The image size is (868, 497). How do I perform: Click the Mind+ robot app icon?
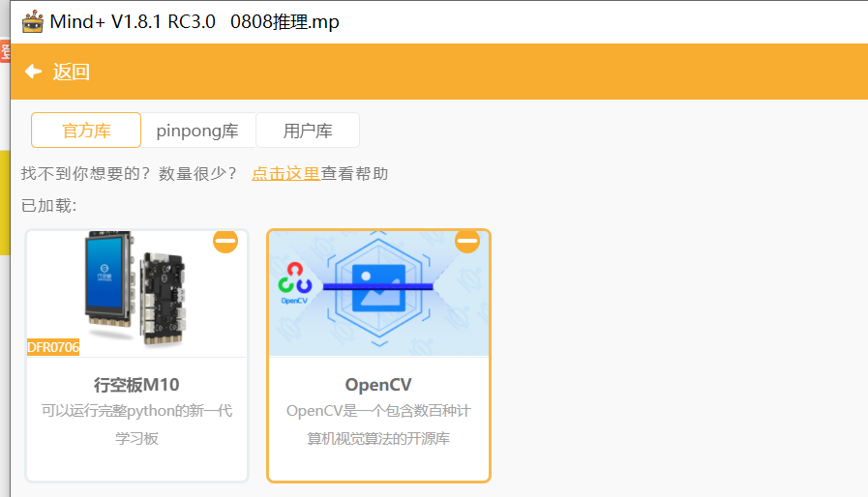pyautogui.click(x=33, y=21)
